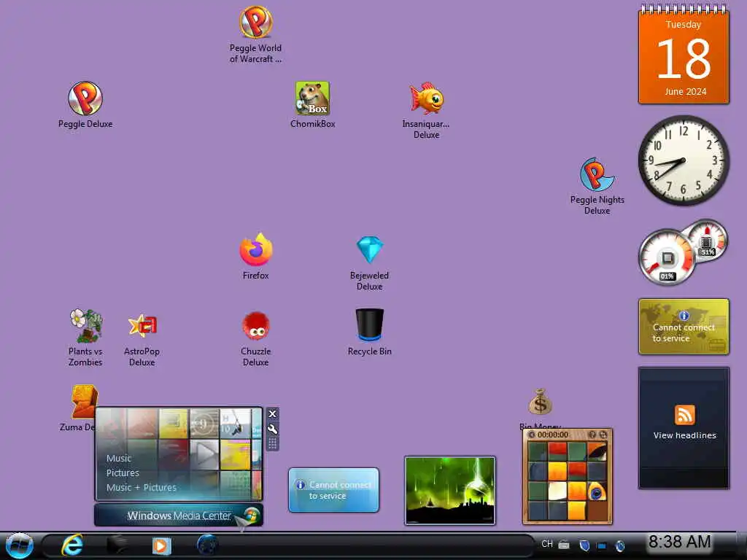Click the Windows Media Center bar button
Viewport: 747px width, 560px height.
click(x=179, y=516)
